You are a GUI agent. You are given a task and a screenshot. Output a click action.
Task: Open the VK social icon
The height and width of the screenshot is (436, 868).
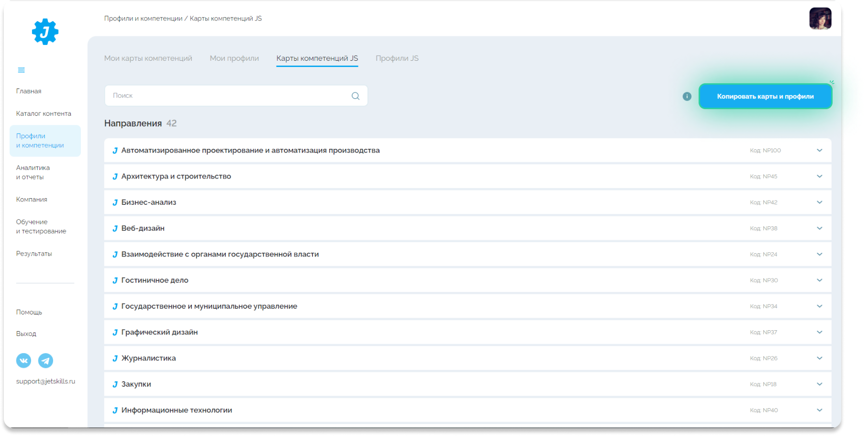point(23,360)
